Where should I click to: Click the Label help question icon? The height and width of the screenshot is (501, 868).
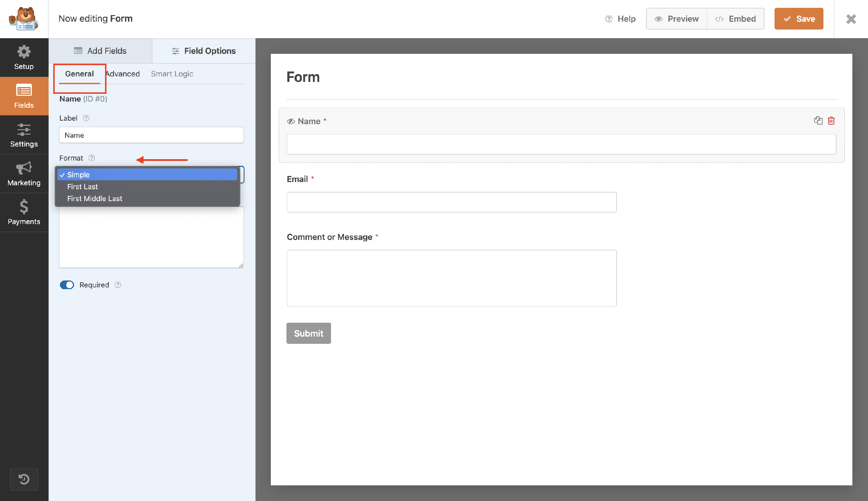point(86,118)
